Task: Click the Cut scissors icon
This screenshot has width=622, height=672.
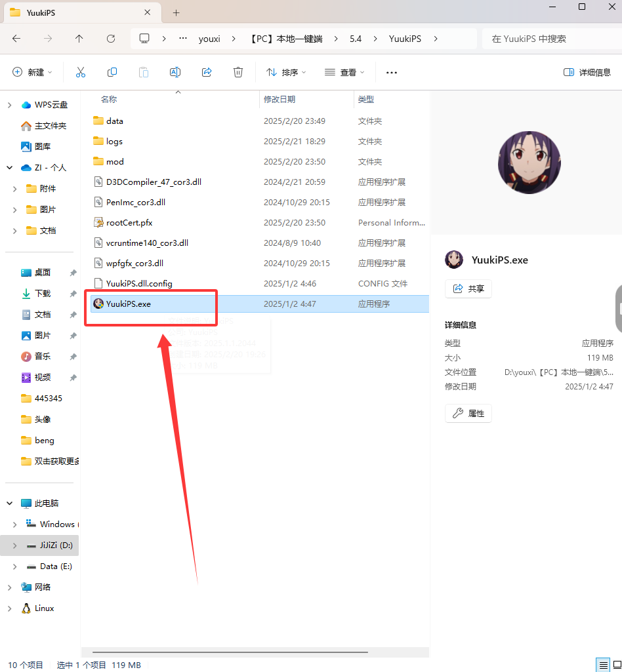Action: pos(81,72)
